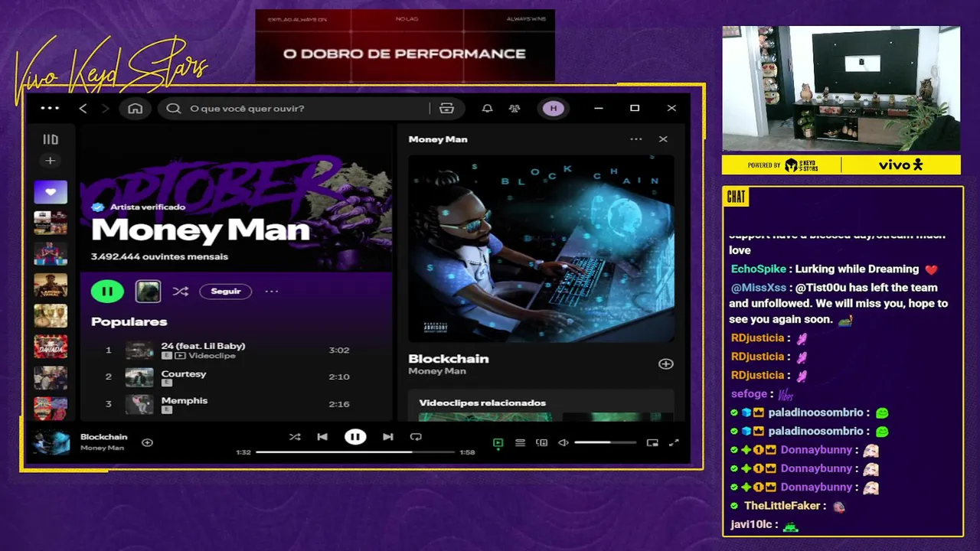Click the CHAT label tab
The height and width of the screenshot is (551, 980).
tap(736, 197)
